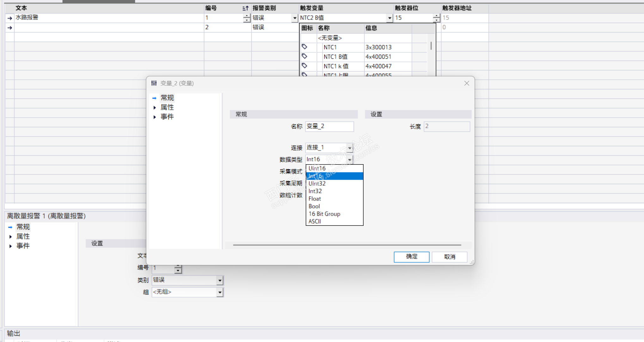Image resolution: width=644 pixels, height=342 pixels.
Task: Open the 类别 category dropdown
Action: [220, 280]
